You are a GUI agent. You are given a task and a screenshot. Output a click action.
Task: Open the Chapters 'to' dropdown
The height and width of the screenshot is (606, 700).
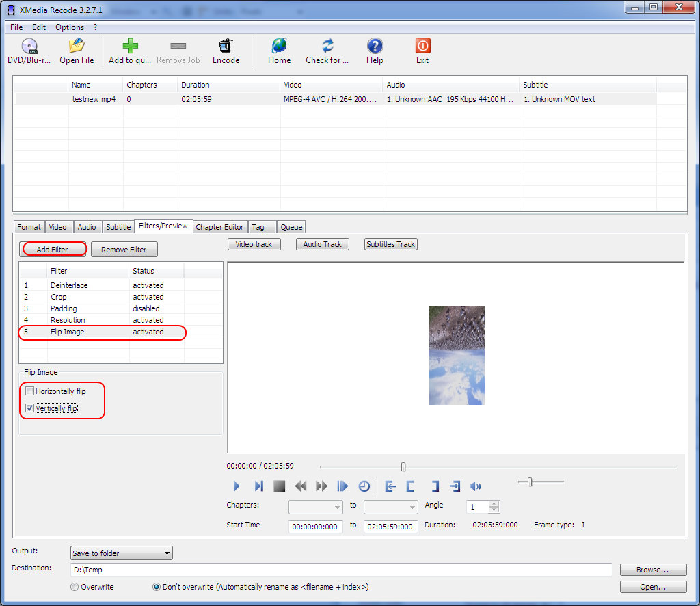(390, 507)
